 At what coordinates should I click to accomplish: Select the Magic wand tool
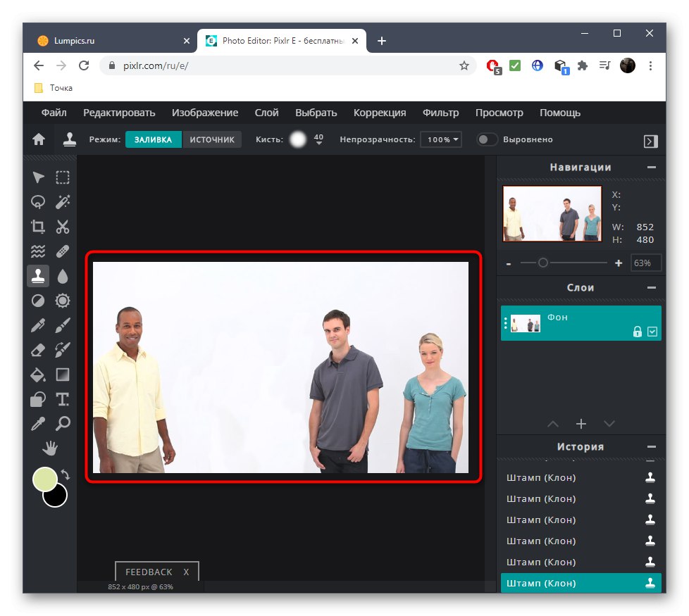coord(63,202)
